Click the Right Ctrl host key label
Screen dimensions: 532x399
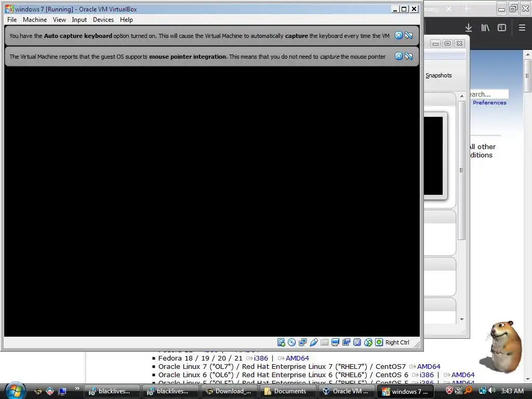(397, 342)
